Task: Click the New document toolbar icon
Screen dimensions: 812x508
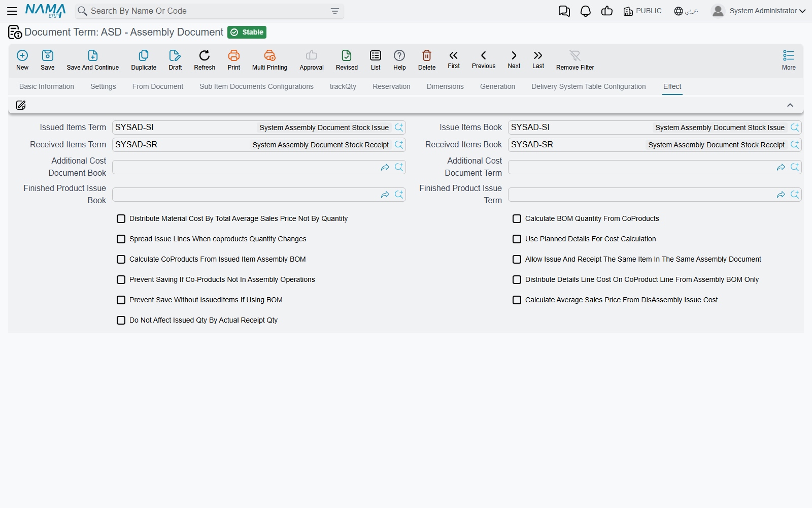Action: [22, 59]
